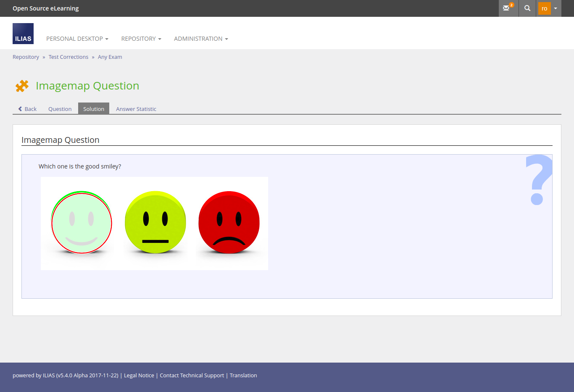574x392 pixels.
Task: Click the large question mark icon
Action: click(x=538, y=180)
